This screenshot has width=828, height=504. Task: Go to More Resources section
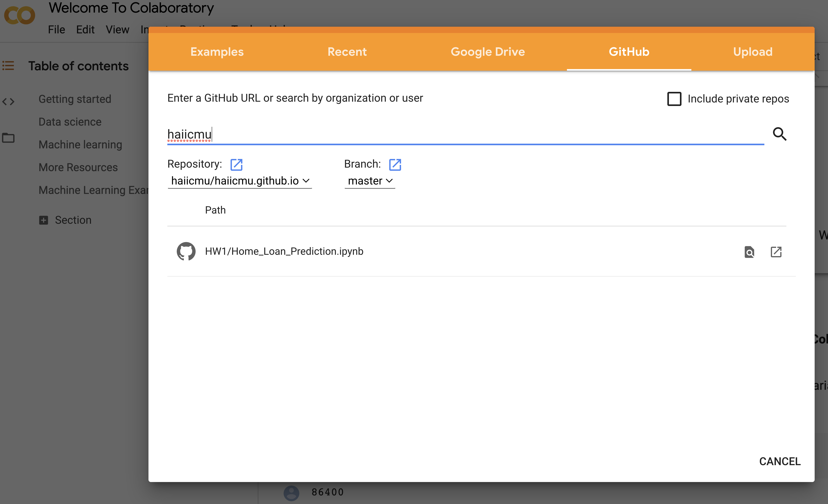78,167
